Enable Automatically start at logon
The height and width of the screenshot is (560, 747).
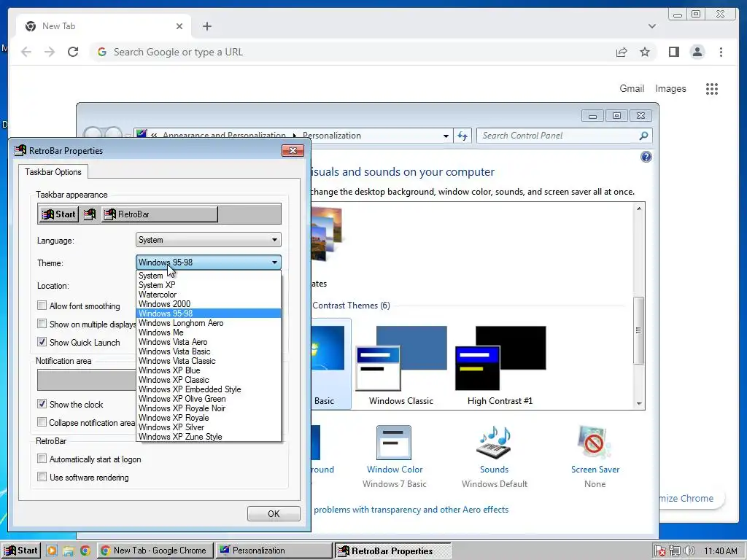click(x=42, y=459)
